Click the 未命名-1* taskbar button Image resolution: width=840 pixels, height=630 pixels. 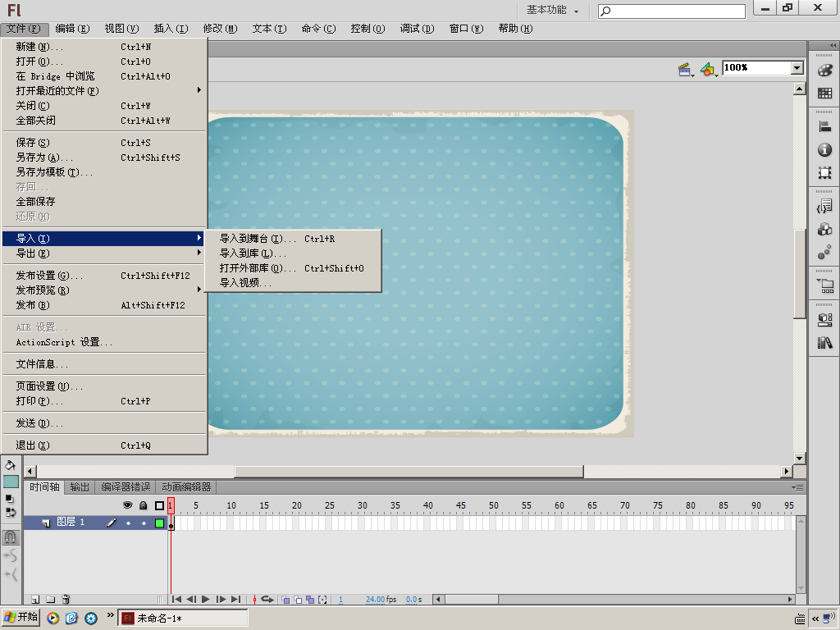[x=183, y=618]
